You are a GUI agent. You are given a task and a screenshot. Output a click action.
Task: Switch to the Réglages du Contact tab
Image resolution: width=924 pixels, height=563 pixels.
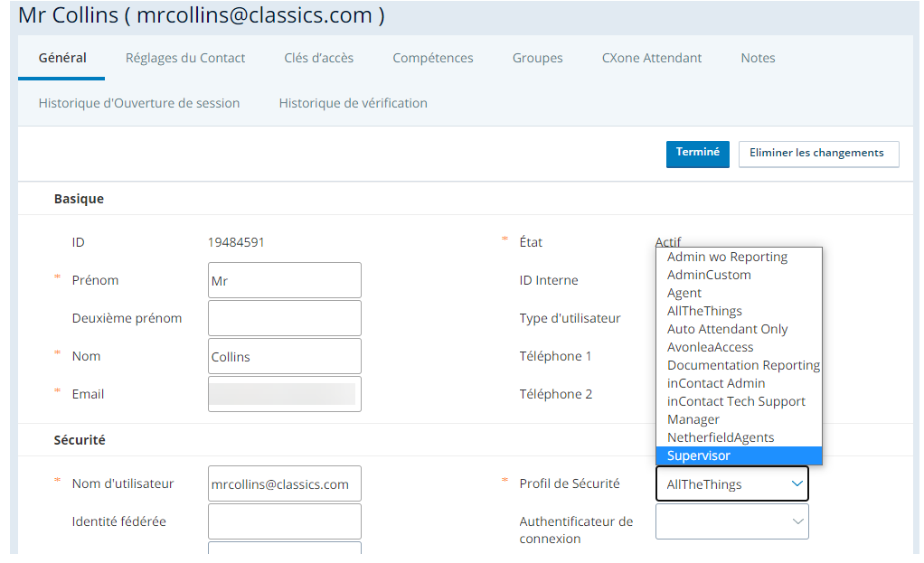185,57
